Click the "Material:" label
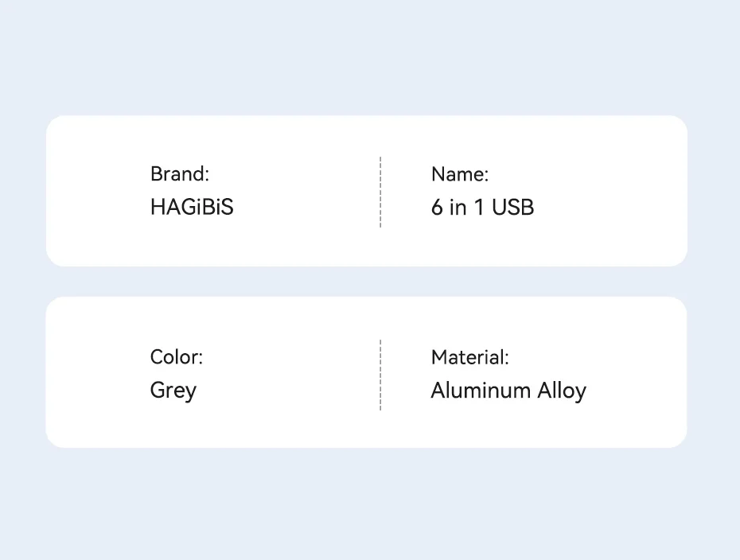Viewport: 740px width, 560px height. pos(469,357)
